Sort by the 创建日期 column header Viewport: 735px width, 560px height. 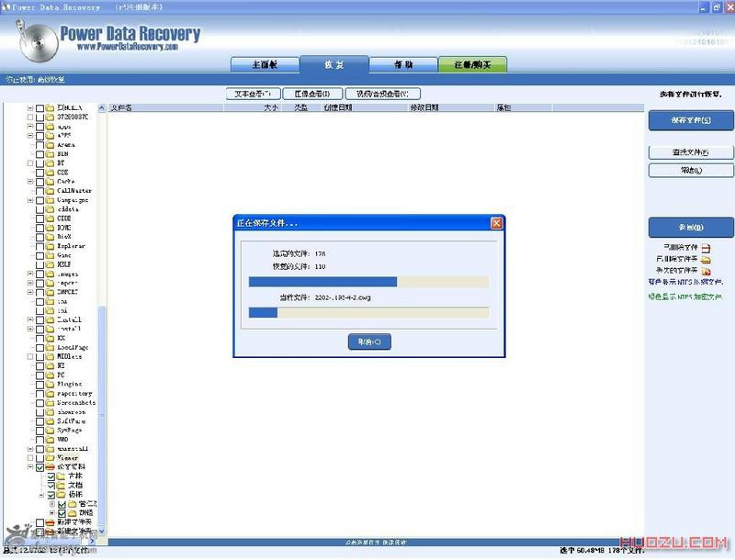click(365, 107)
